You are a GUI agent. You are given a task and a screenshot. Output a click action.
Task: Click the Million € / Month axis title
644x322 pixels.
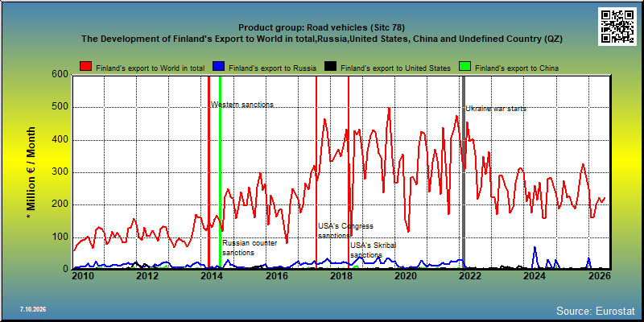coord(31,172)
